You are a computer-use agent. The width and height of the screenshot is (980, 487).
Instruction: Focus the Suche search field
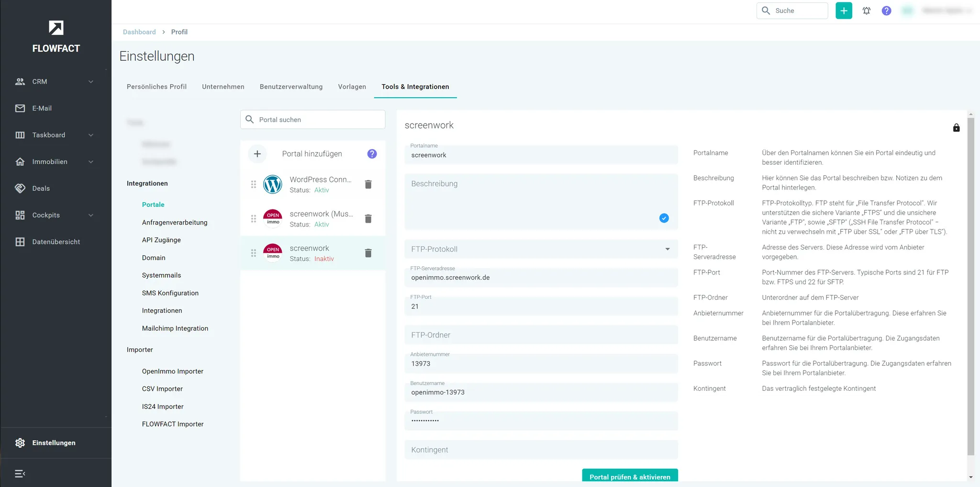pyautogui.click(x=792, y=11)
